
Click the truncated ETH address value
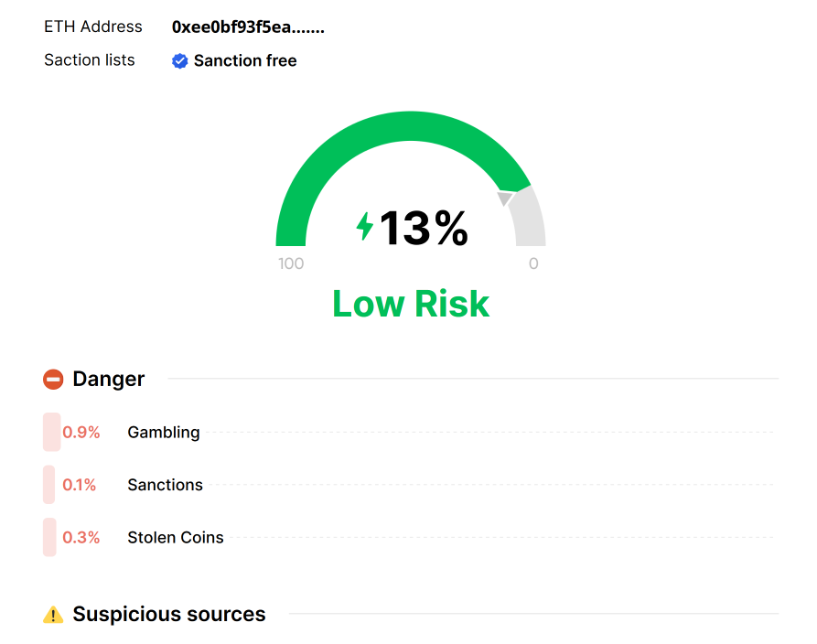248,27
